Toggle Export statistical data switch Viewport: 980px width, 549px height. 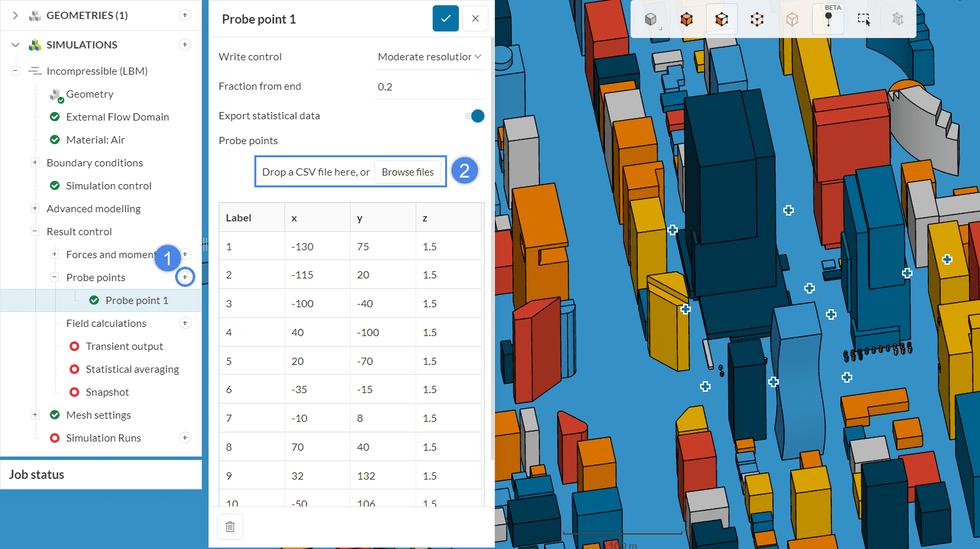[x=475, y=116]
